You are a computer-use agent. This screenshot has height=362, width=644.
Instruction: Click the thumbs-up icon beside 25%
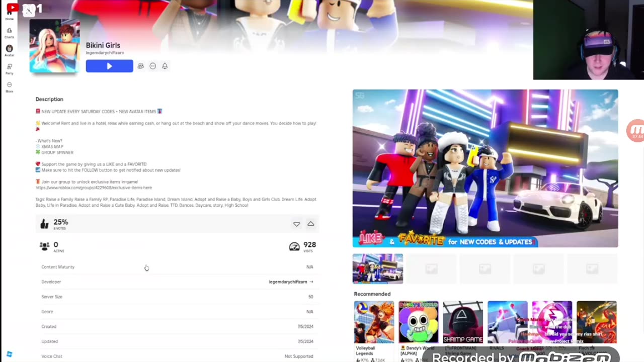pos(44,224)
